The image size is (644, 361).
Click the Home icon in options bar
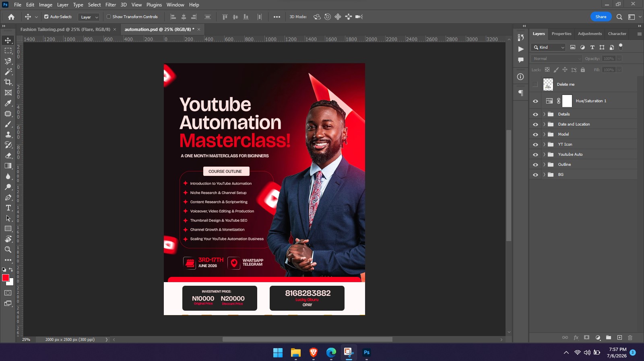pos(11,17)
